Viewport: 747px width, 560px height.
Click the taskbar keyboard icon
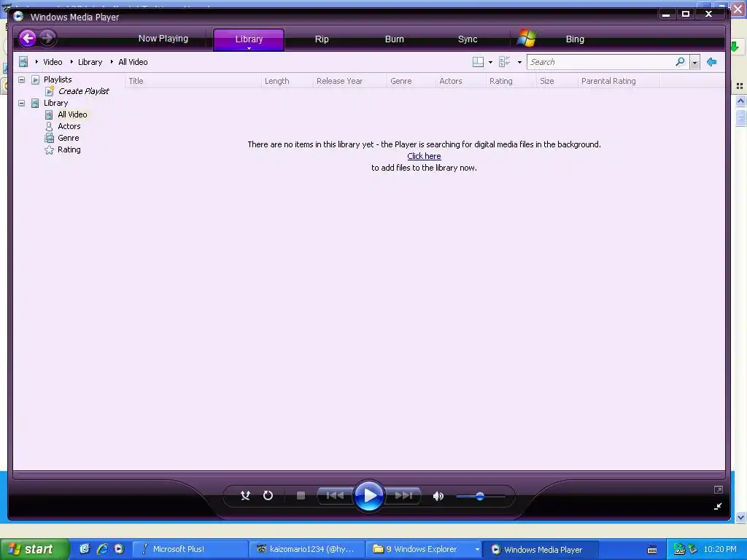click(652, 550)
